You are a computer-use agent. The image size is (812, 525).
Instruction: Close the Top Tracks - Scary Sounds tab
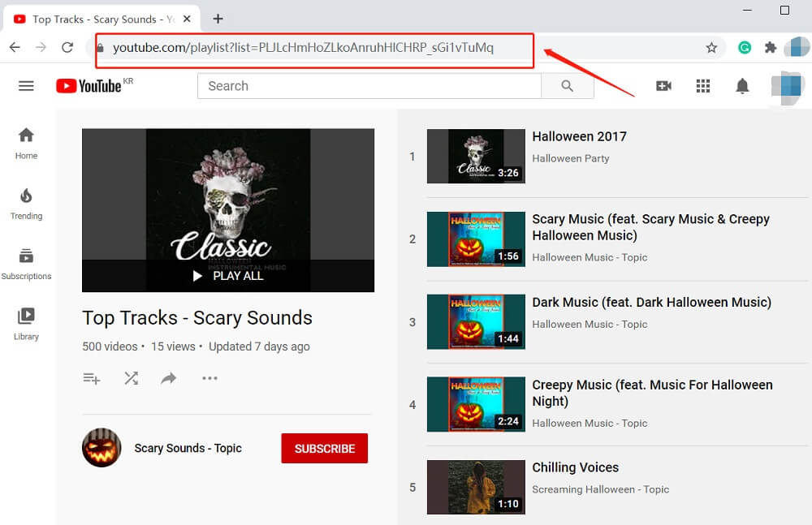(x=188, y=19)
